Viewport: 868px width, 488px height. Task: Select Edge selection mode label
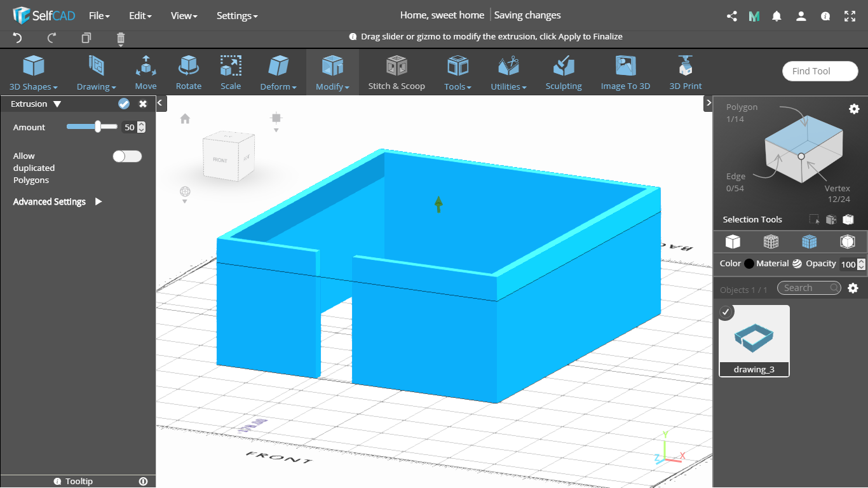click(x=735, y=177)
